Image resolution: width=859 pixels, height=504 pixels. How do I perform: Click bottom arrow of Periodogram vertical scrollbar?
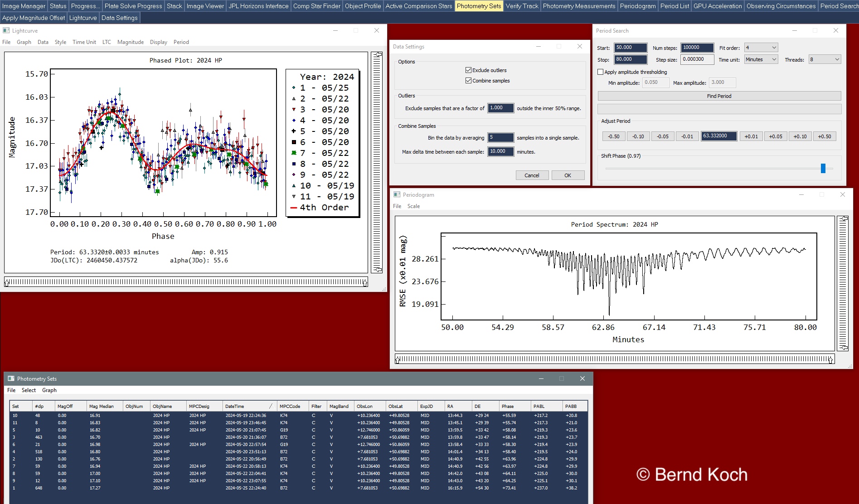pos(843,347)
